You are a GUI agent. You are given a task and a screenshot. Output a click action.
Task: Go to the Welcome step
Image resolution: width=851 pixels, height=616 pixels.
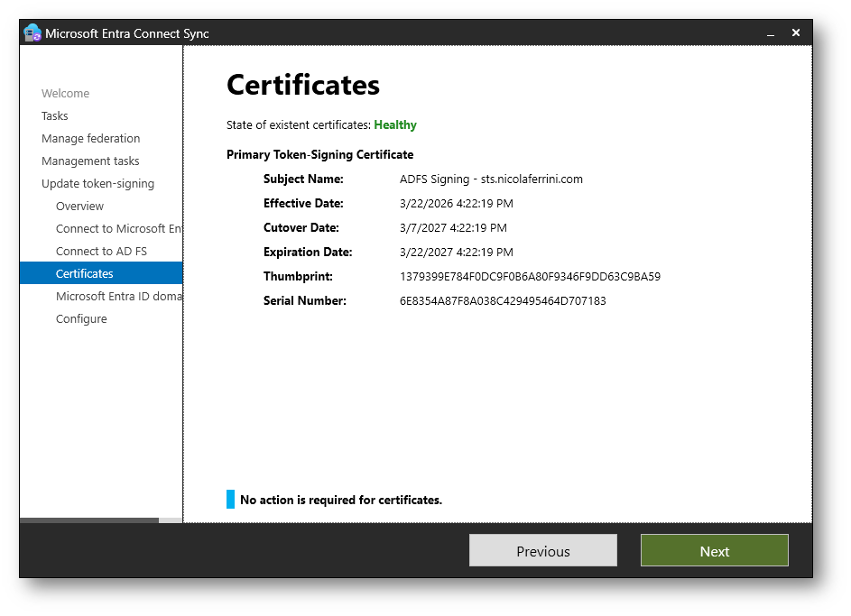click(65, 93)
